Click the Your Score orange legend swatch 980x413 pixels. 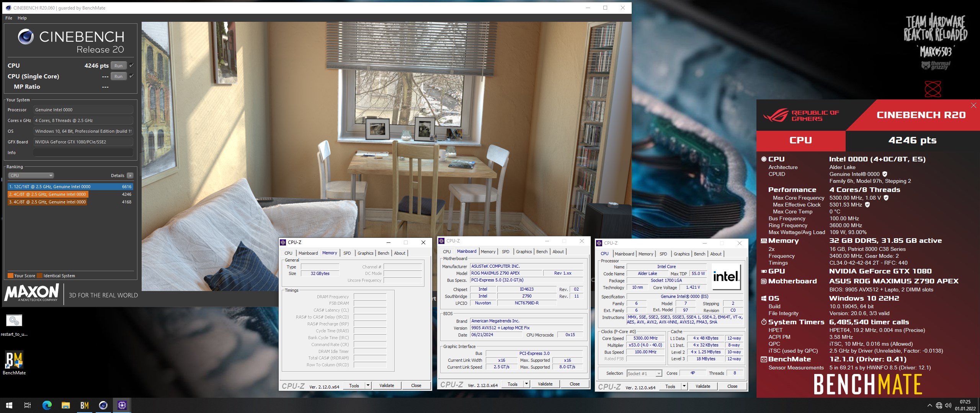[10, 276]
